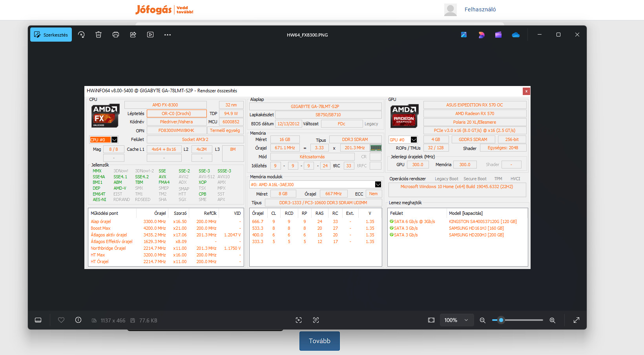
Task: Open the Felhasználó user link
Action: pos(480,9)
